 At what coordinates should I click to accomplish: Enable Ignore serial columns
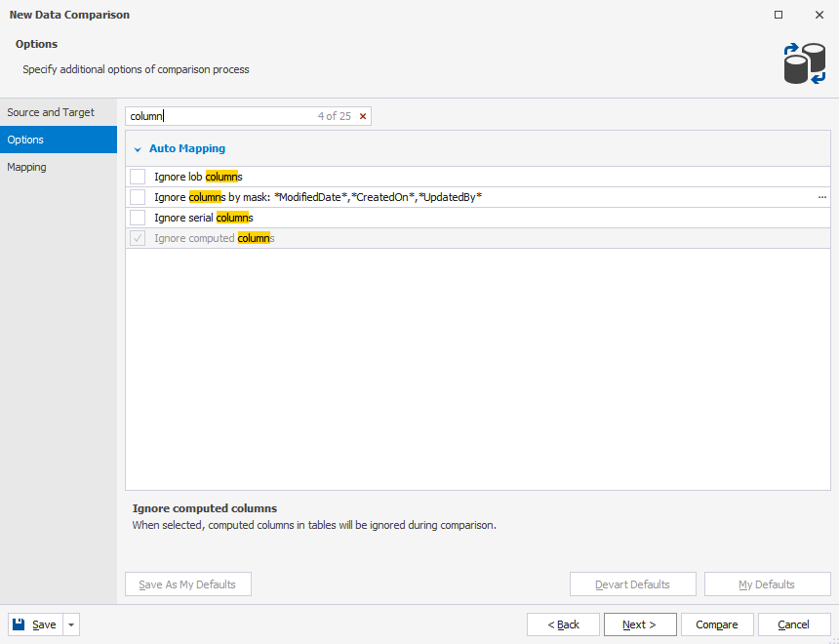tap(137, 218)
